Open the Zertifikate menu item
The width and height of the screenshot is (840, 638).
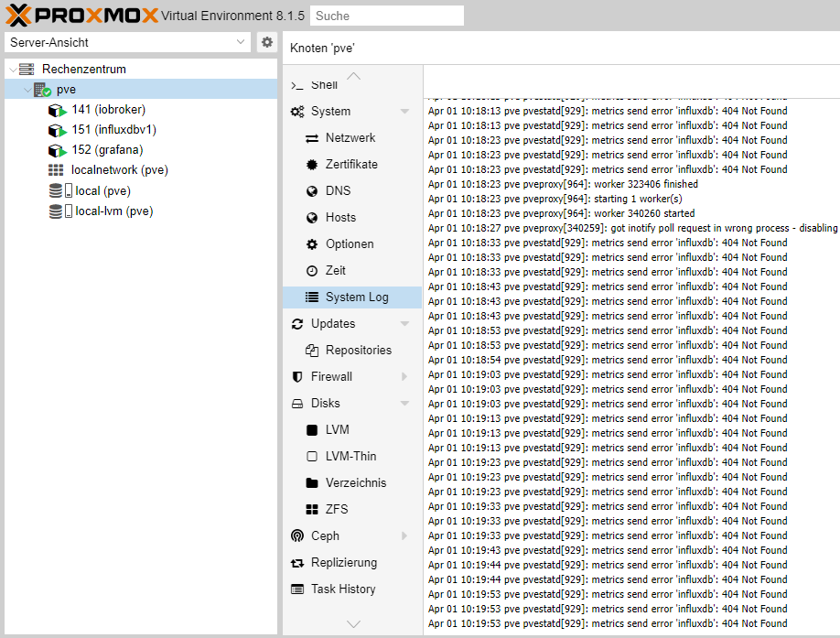point(352,165)
